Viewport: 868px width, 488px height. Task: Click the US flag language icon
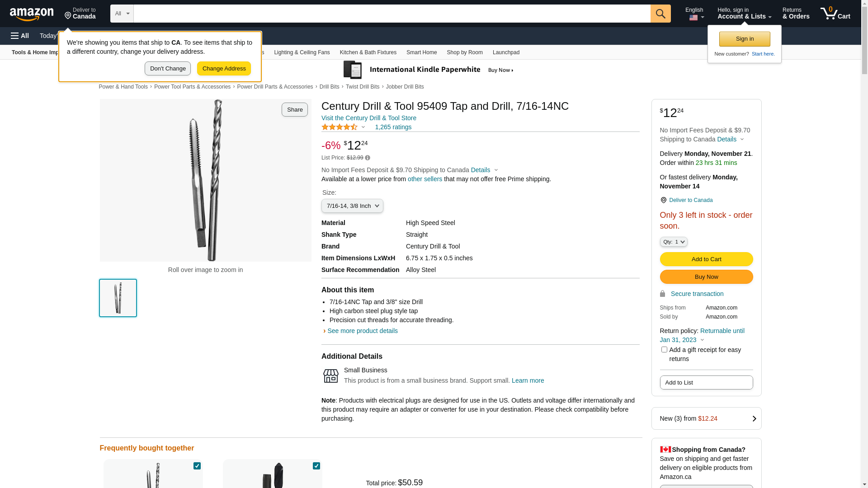pos(693,18)
